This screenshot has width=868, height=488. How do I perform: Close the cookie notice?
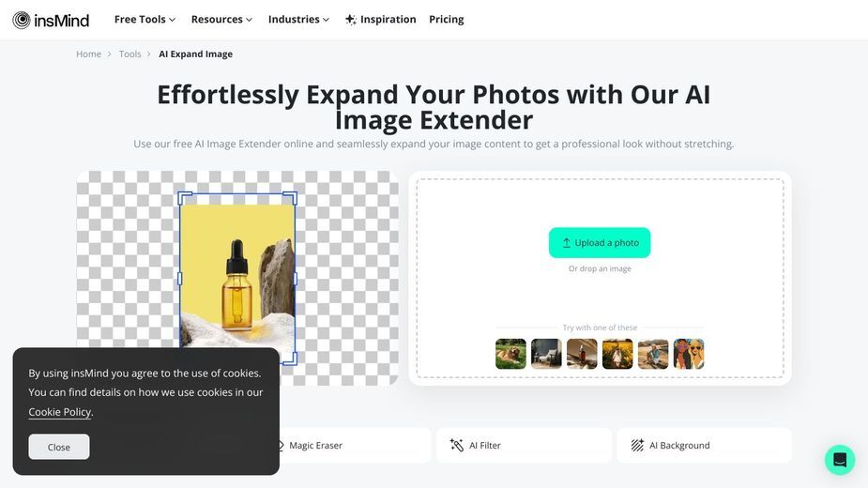pyautogui.click(x=59, y=447)
